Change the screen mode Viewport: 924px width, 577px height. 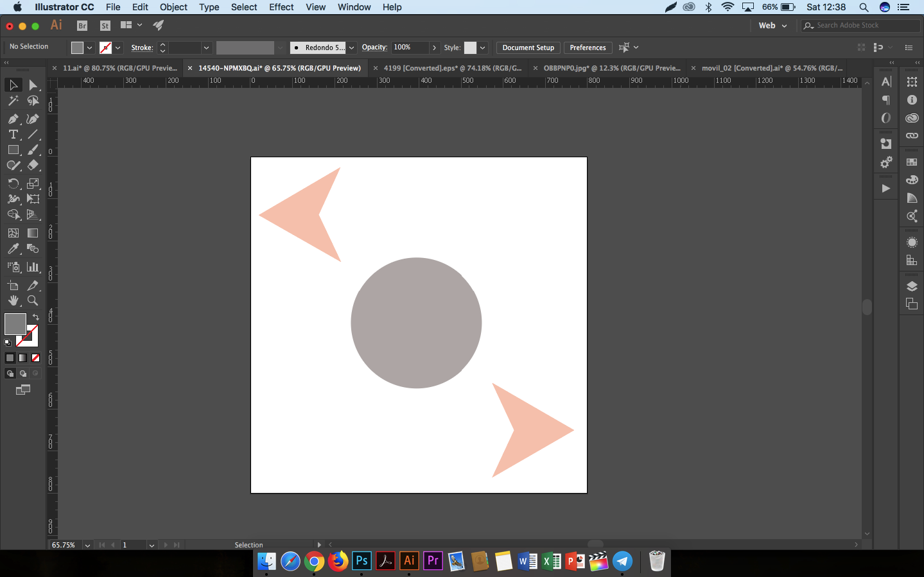23,390
